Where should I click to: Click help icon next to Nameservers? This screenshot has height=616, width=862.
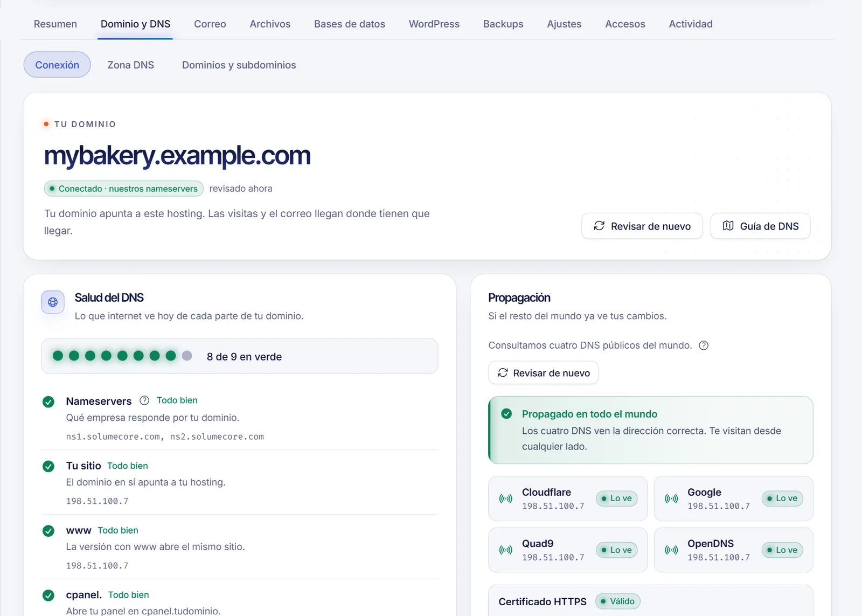(144, 400)
